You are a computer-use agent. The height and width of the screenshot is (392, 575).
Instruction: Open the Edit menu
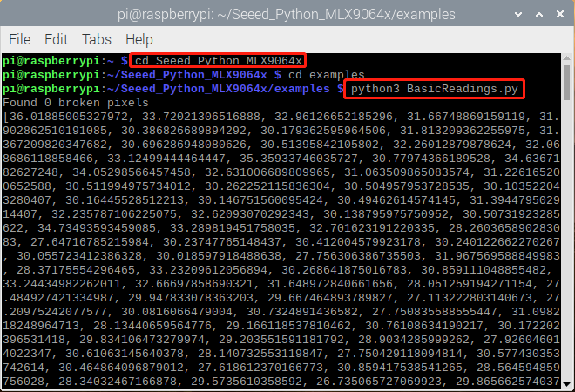(x=56, y=39)
